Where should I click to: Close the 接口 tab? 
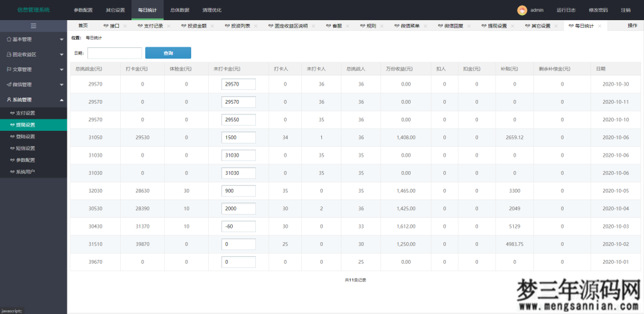(125, 26)
